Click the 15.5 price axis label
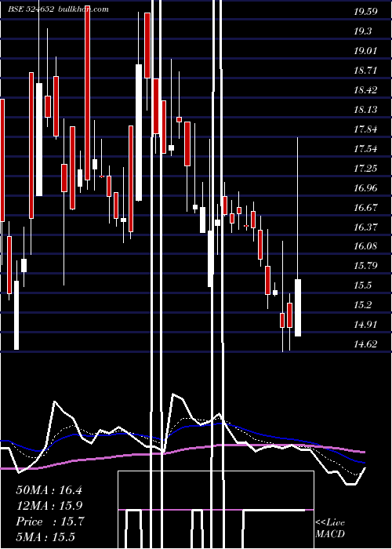The image size is (392, 549). [x=362, y=285]
